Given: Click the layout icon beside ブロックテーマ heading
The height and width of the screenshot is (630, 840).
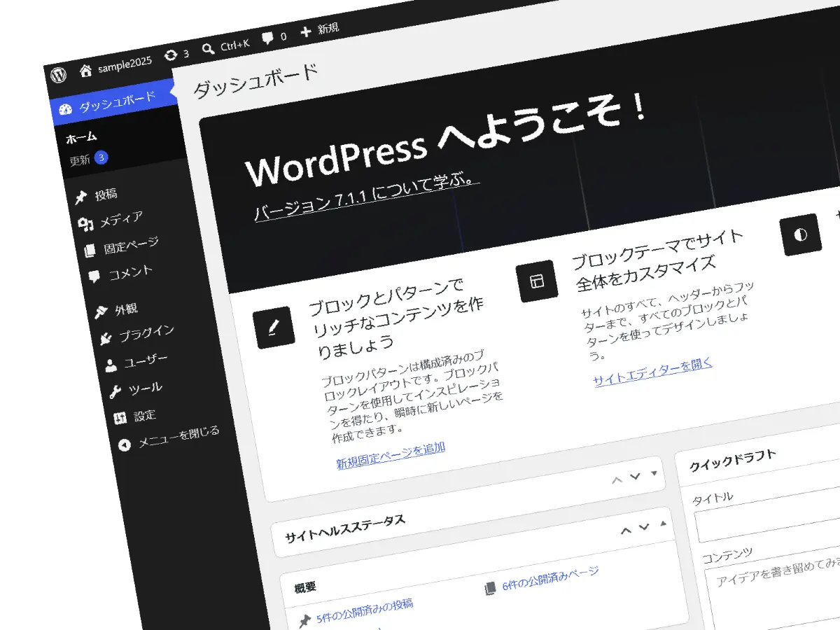Looking at the screenshot, I should click(x=537, y=281).
